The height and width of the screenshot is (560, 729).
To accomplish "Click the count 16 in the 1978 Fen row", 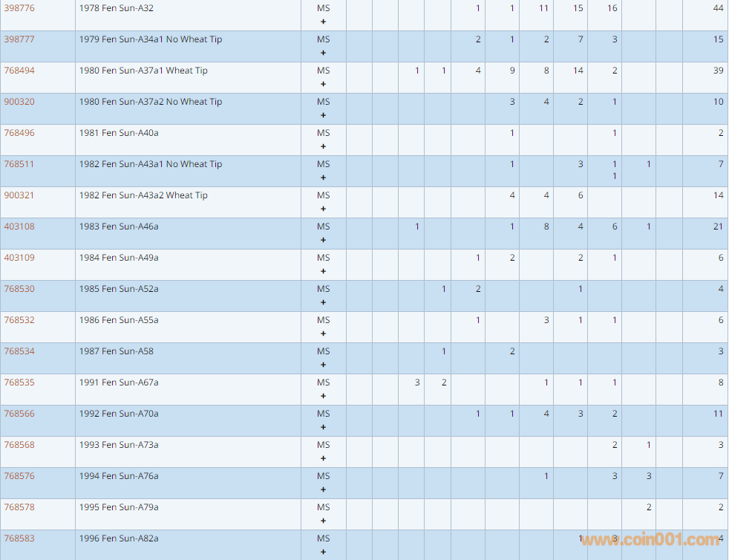I will [x=612, y=8].
